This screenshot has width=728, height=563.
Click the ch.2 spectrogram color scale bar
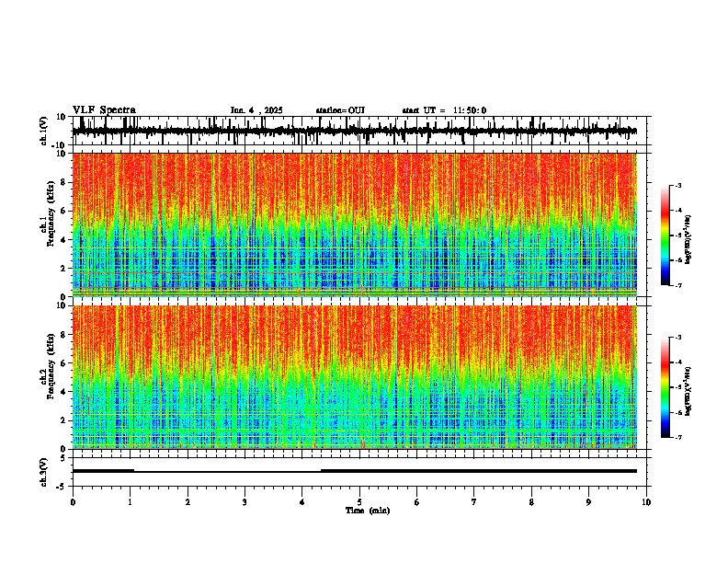point(665,387)
